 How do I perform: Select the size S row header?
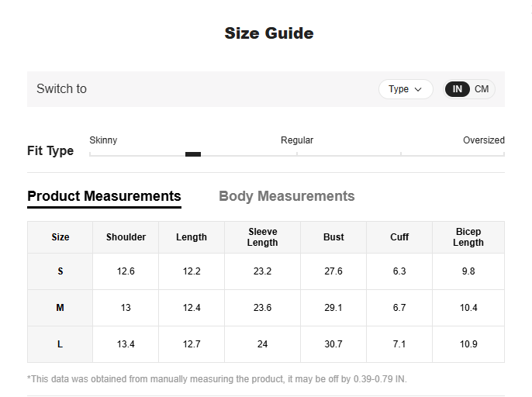(60, 271)
